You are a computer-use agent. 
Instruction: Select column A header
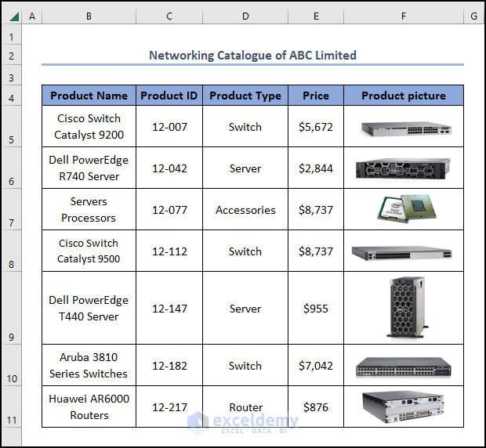[32, 16]
